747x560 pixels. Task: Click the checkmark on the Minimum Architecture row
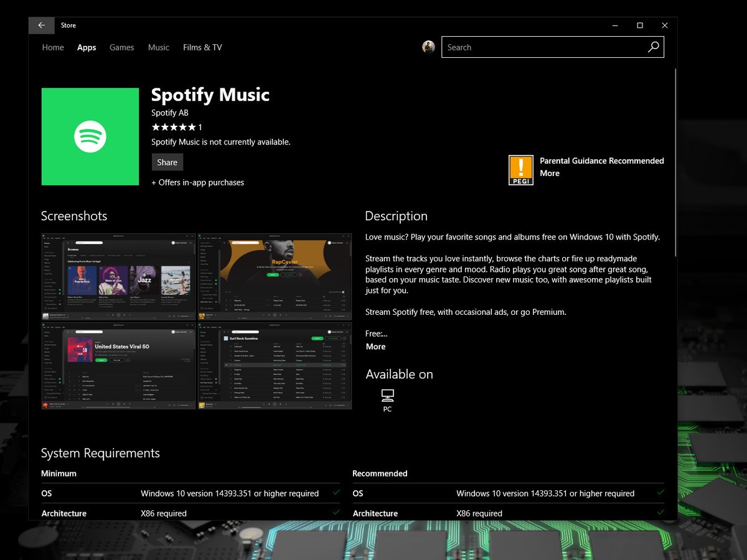coord(336,512)
